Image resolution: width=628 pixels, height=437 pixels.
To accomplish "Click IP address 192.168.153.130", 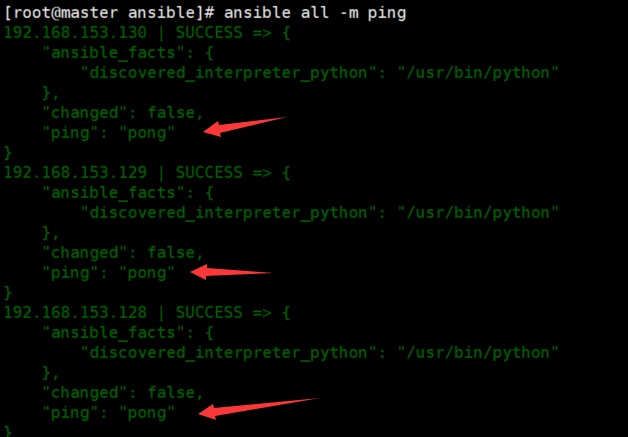I will click(75, 32).
